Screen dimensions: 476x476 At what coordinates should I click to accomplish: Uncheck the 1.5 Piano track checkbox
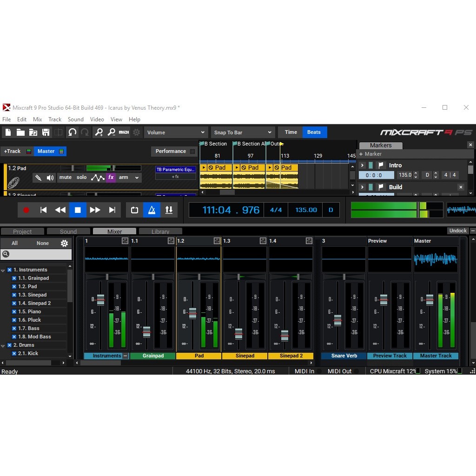pos(14,311)
